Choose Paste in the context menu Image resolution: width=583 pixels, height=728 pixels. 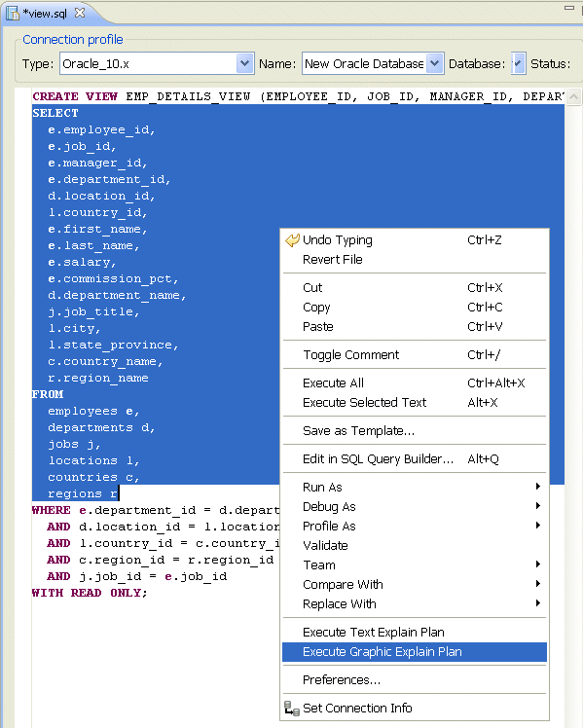click(415, 327)
